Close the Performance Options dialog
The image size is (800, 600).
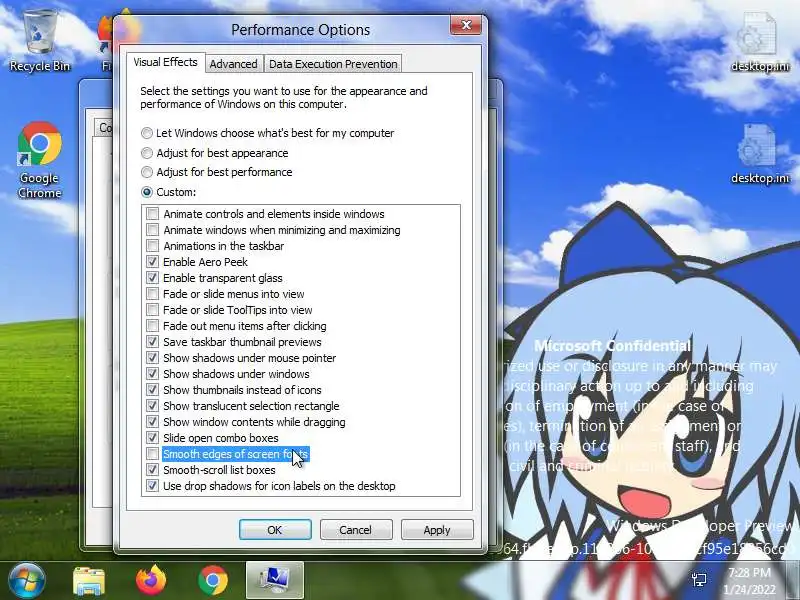pos(466,25)
